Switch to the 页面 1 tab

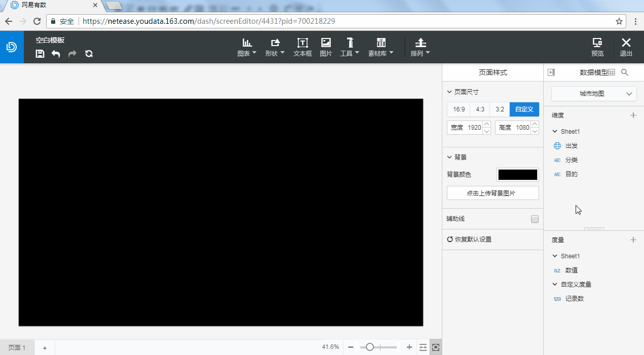(17, 347)
